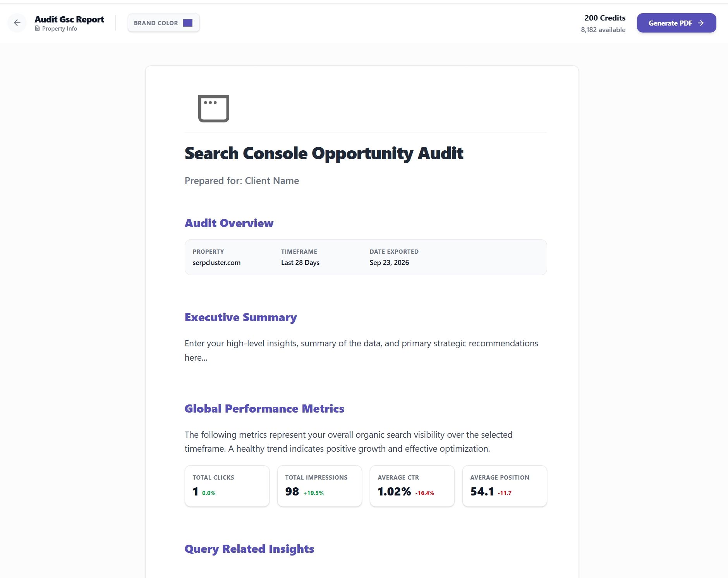Image resolution: width=728 pixels, height=578 pixels.
Task: Click the Average Position metric card
Action: (505, 486)
